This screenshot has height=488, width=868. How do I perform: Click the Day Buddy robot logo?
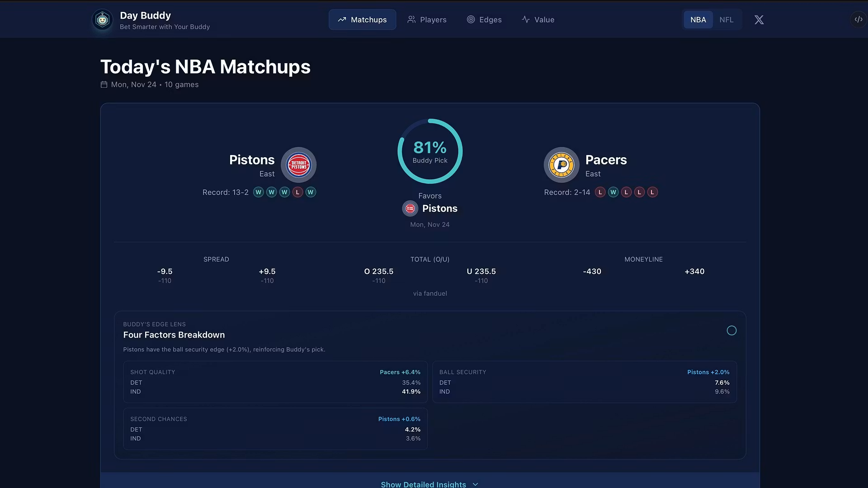point(102,20)
